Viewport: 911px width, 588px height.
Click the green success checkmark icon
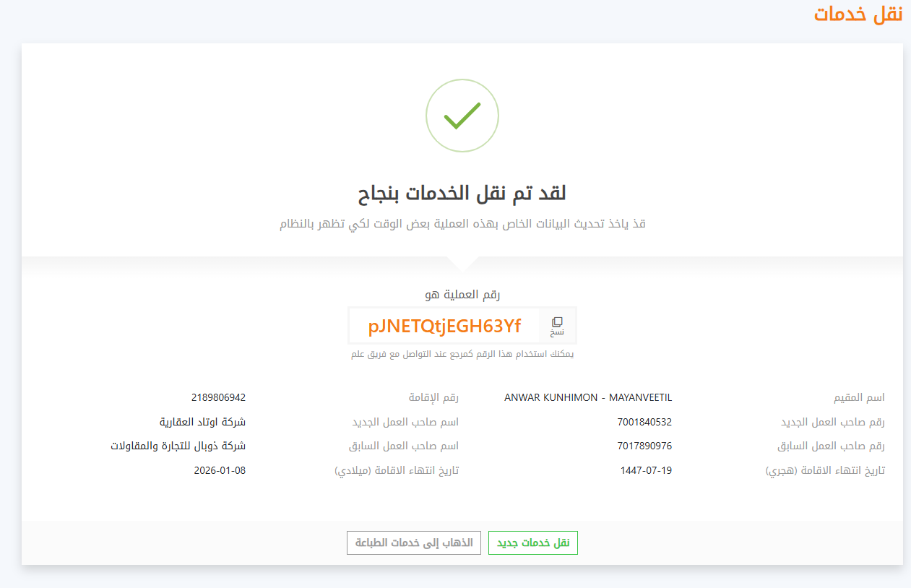pos(462,116)
